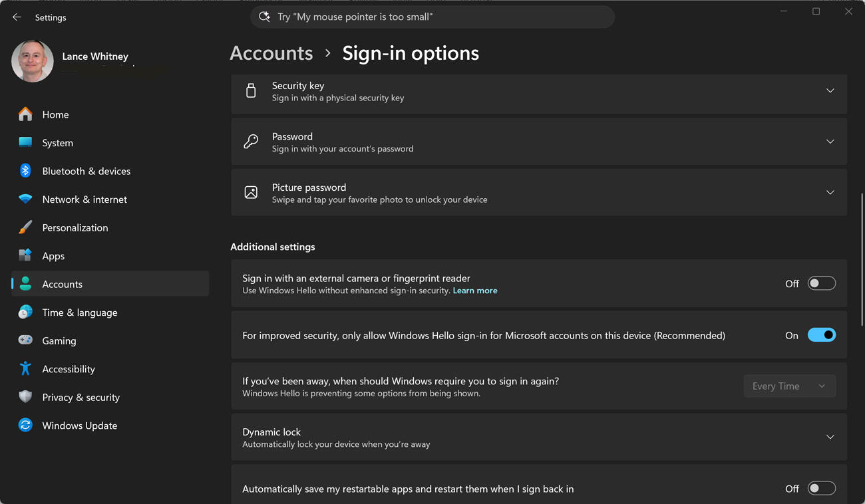This screenshot has width=865, height=504.
Task: Click 'Sign in with a physical security key' text
Action: (338, 98)
